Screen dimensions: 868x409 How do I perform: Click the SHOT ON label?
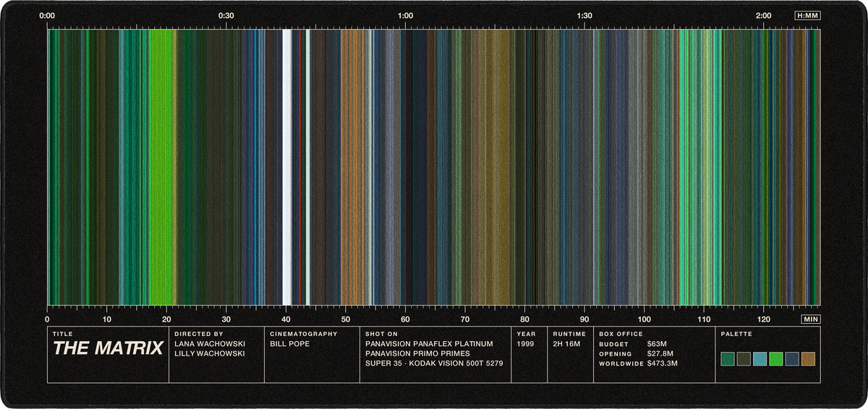[x=381, y=334]
